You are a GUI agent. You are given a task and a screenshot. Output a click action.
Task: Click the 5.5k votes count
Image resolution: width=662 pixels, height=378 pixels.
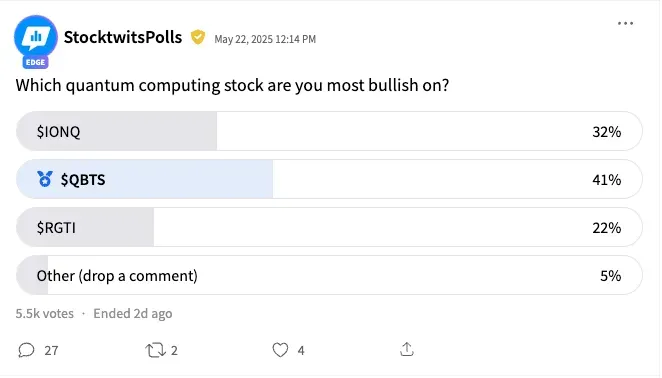click(x=45, y=314)
